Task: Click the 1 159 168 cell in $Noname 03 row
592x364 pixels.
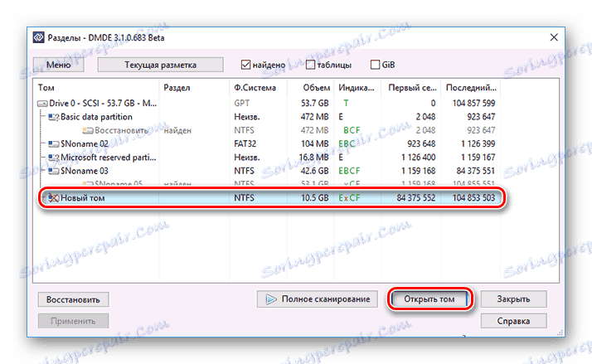Action: 419,171
